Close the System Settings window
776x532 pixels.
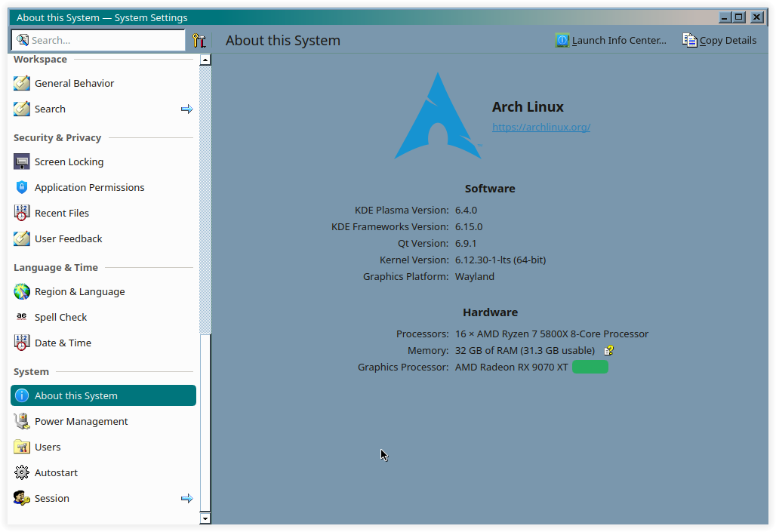tap(756, 17)
